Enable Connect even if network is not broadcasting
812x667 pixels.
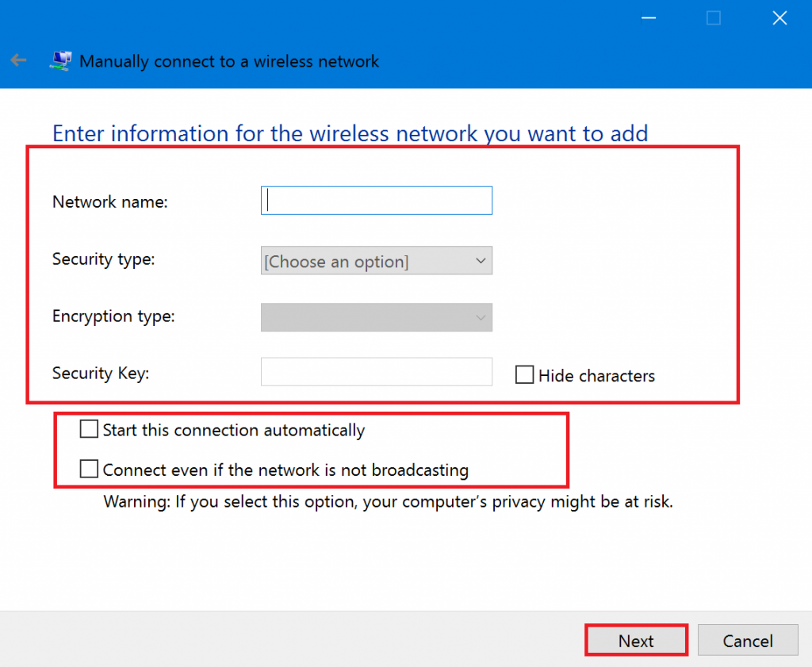click(89, 469)
